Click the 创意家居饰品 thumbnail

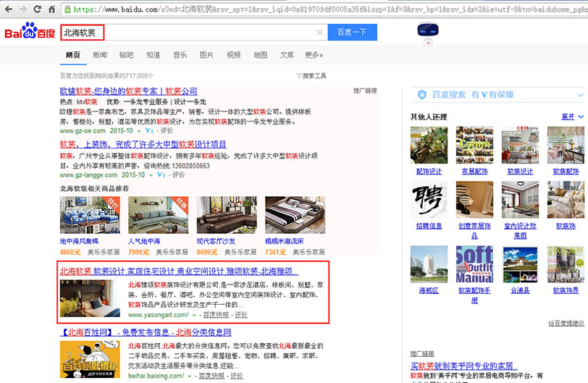pos(475,200)
